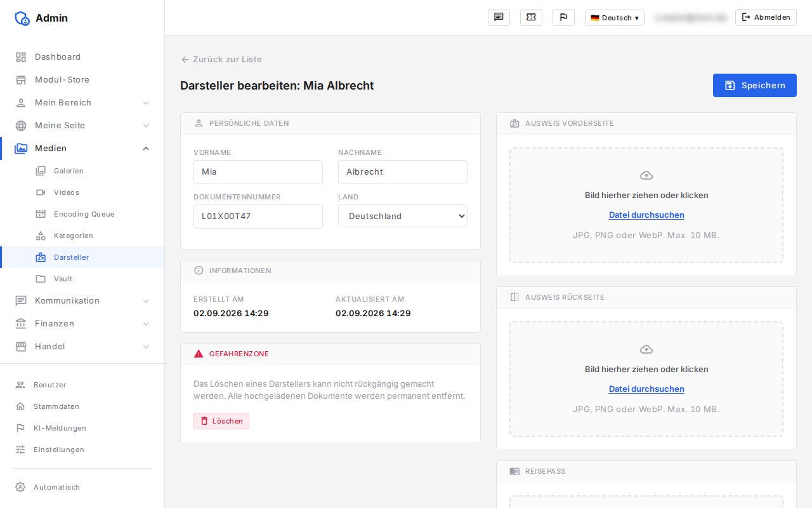Open the KI-Meldungen menu entry
This screenshot has height=508, width=812.
click(82, 428)
